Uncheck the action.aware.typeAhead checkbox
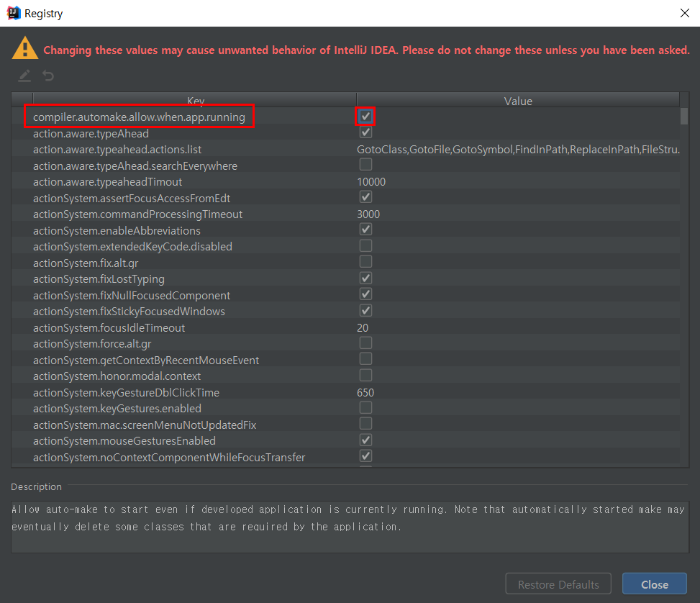Screen dimensions: 700x603 (x=365, y=132)
